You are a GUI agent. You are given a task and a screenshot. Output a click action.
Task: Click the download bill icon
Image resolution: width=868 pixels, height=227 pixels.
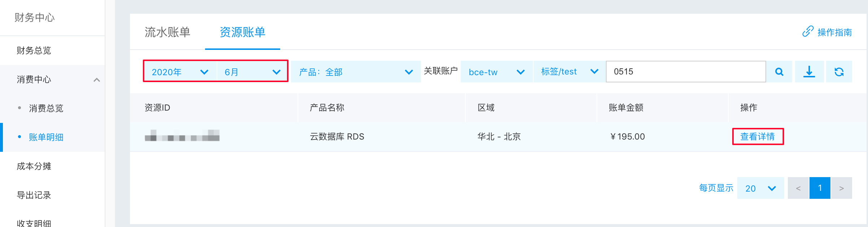pyautogui.click(x=809, y=72)
